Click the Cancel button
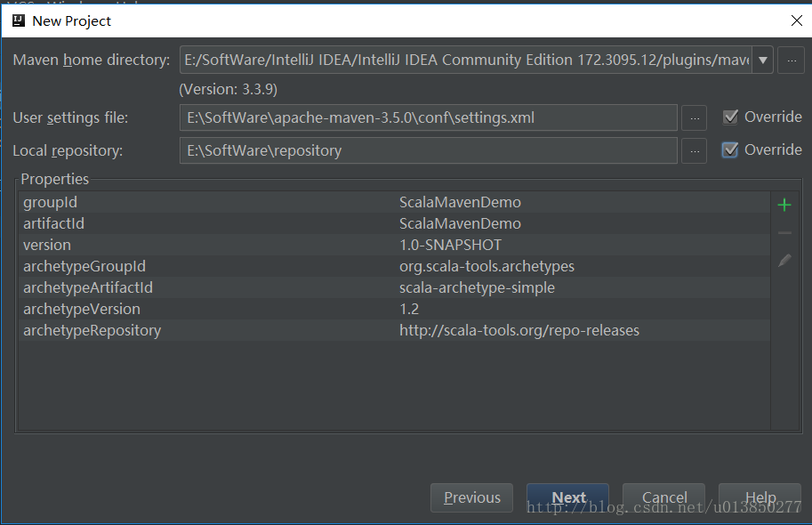Image resolution: width=812 pixels, height=525 pixels. 663,497
